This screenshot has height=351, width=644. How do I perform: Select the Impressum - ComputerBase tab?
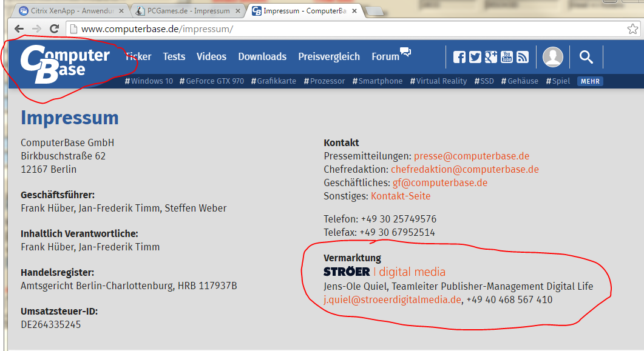[305, 11]
